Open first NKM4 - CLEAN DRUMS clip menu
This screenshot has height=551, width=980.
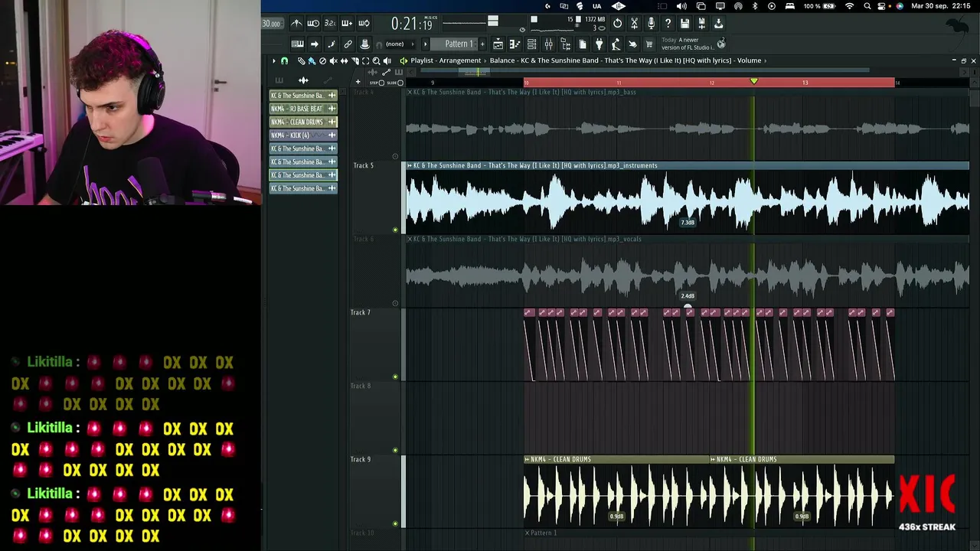coord(528,459)
